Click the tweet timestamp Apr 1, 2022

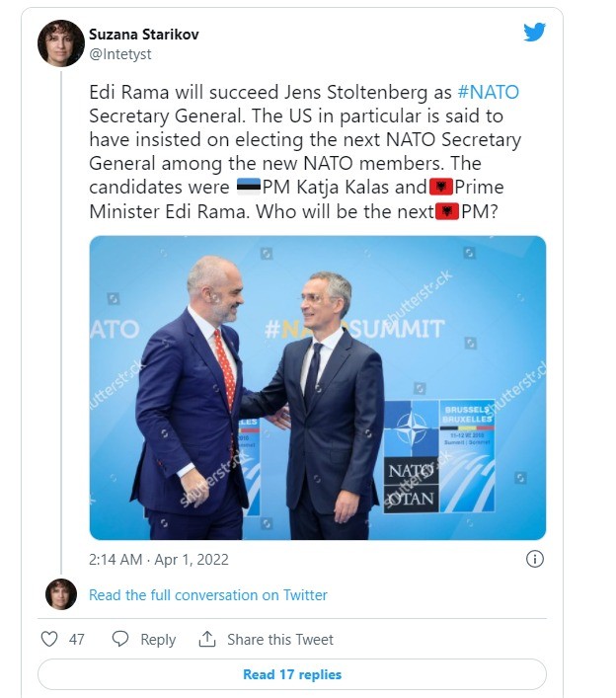click(x=158, y=560)
